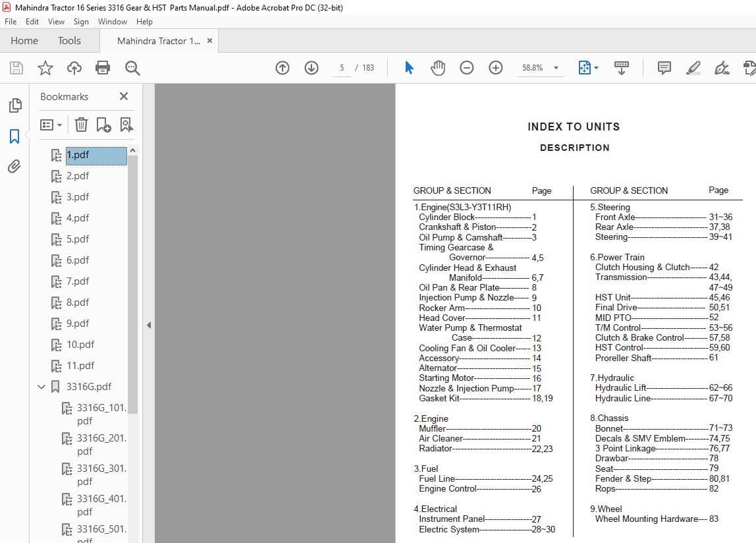Image resolution: width=756 pixels, height=543 pixels.
Task: Open the 7.pdf bookmark
Action: click(x=78, y=281)
